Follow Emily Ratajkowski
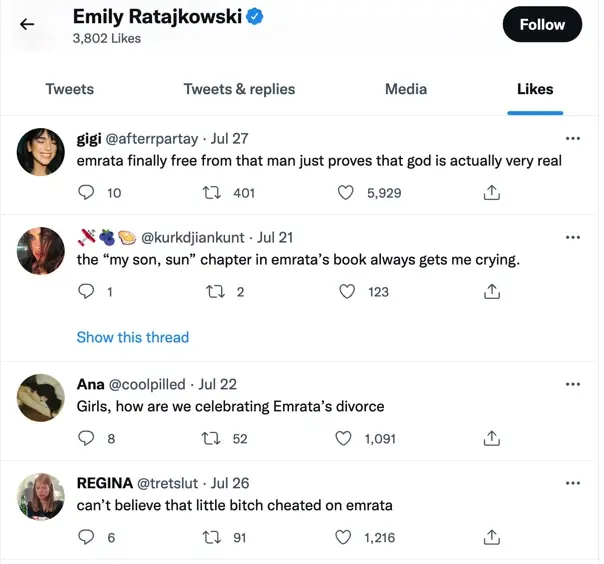 (542, 25)
